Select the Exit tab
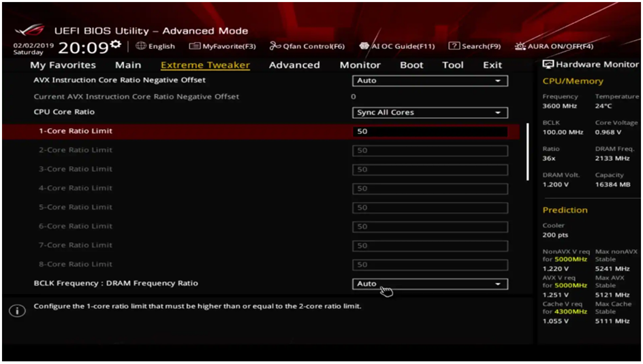The image size is (643, 364). pos(492,65)
